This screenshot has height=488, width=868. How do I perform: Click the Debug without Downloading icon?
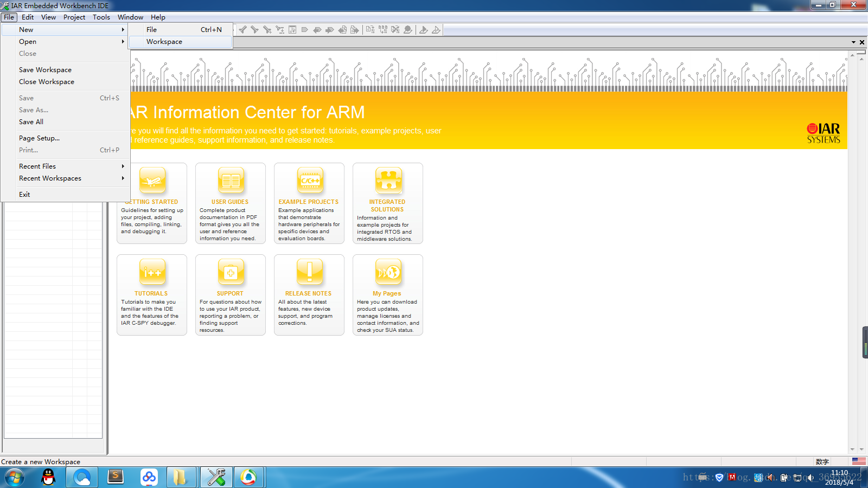[x=436, y=29]
